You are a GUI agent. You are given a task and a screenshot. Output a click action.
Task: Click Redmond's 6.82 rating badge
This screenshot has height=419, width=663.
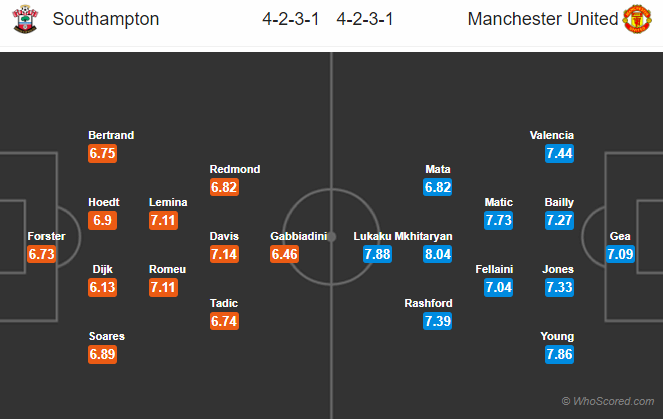(224, 187)
